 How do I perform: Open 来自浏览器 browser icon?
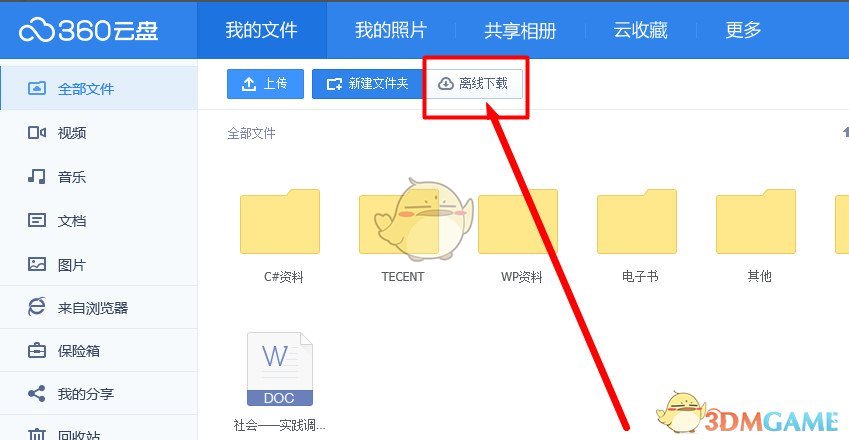click(37, 307)
